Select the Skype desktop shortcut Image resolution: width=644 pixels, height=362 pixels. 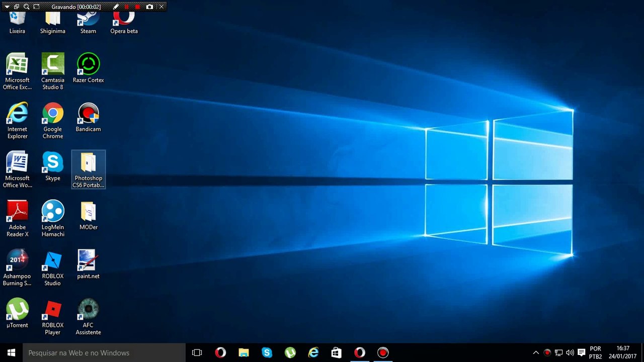(x=53, y=166)
